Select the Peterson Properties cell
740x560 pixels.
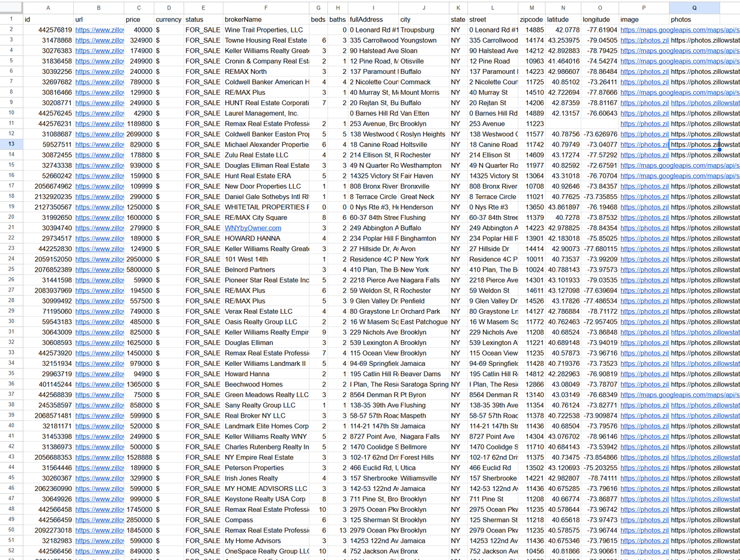(x=266, y=467)
